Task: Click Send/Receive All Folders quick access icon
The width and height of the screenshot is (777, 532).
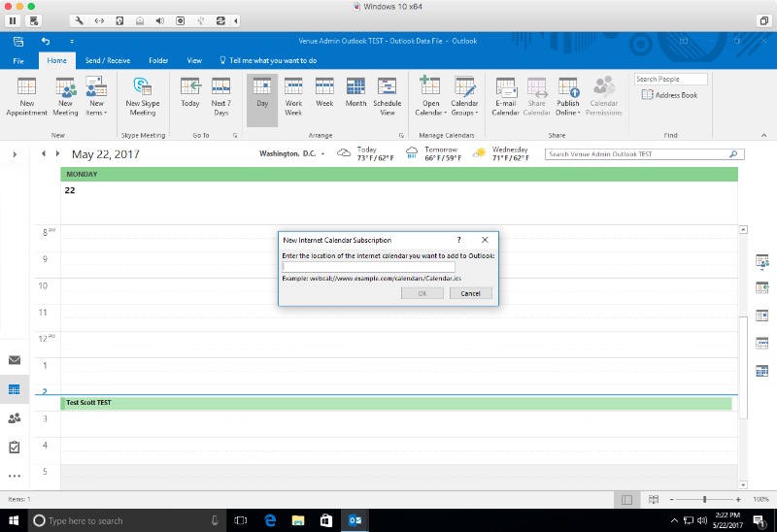Action: pos(18,41)
